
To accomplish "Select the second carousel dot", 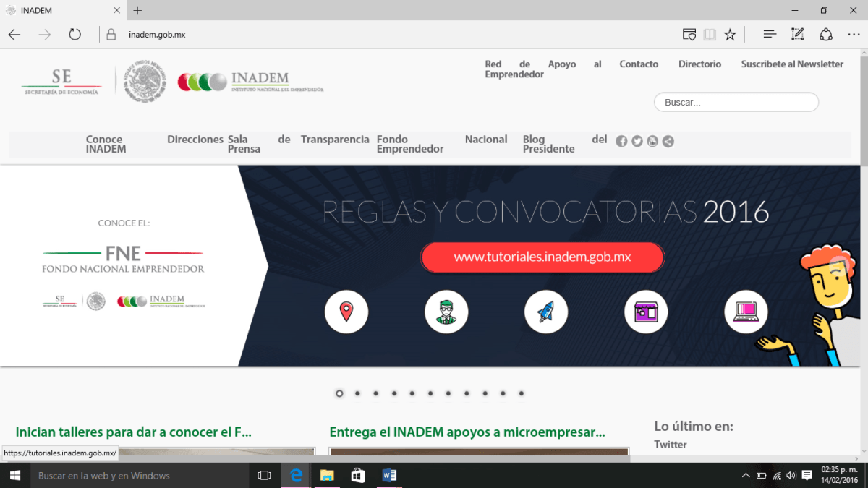I will [x=357, y=393].
